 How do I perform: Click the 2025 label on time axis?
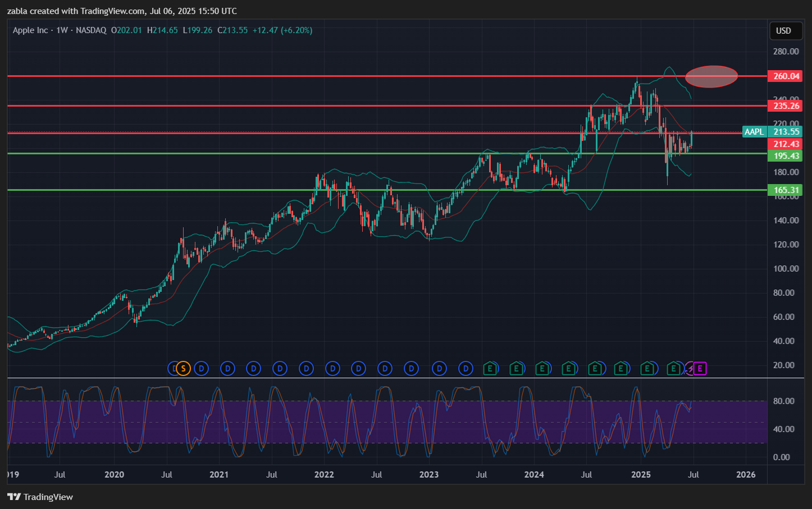point(641,475)
